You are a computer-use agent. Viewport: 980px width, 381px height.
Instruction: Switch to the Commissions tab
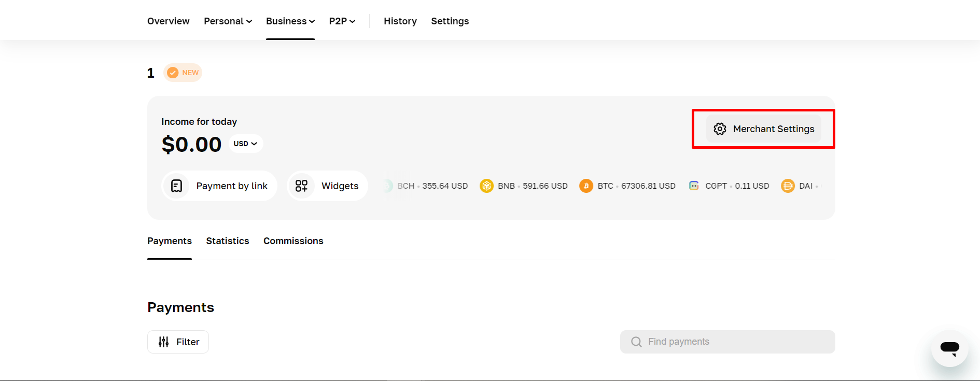tap(293, 241)
